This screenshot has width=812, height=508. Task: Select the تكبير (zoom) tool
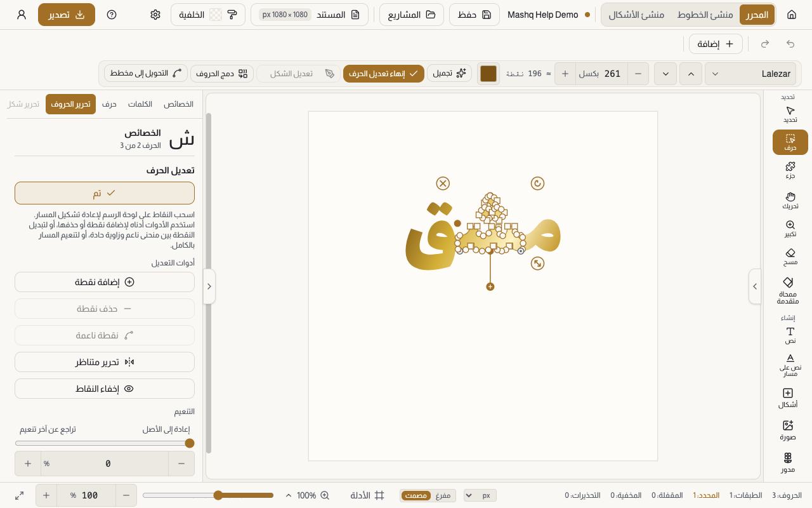pyautogui.click(x=790, y=229)
